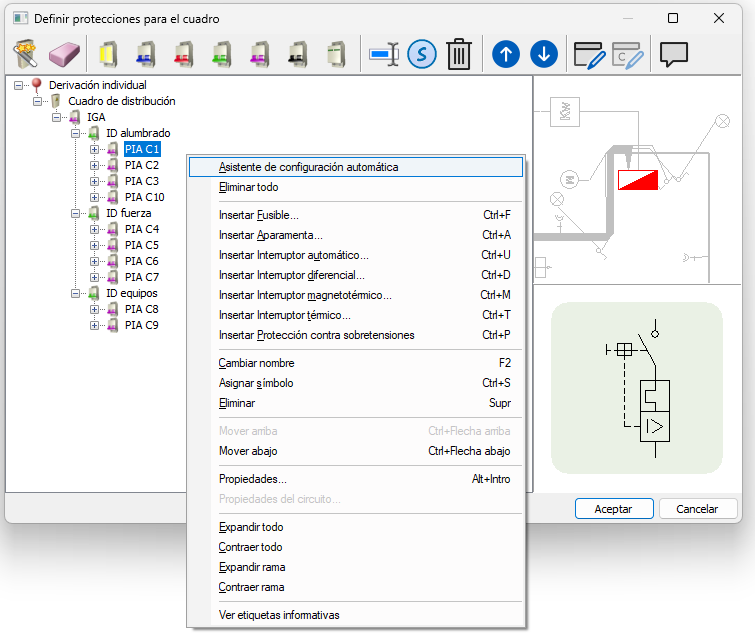Viewport: 755px width, 640px height.
Task: Click the pink eraser toolbar icon
Action: [63, 53]
